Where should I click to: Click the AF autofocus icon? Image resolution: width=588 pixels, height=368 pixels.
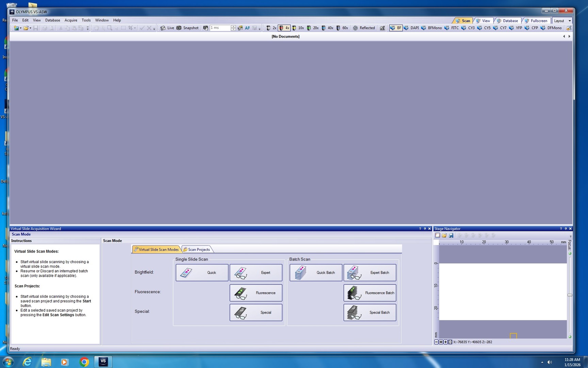tap(247, 28)
